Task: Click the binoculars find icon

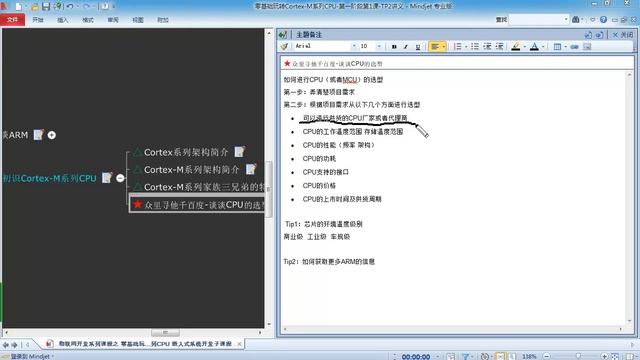Action: [576, 19]
